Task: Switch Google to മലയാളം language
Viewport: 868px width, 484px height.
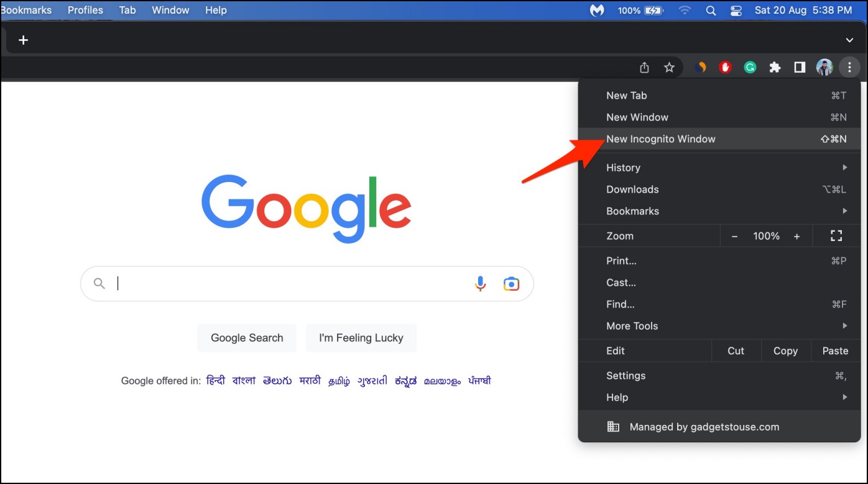Action: (x=443, y=381)
